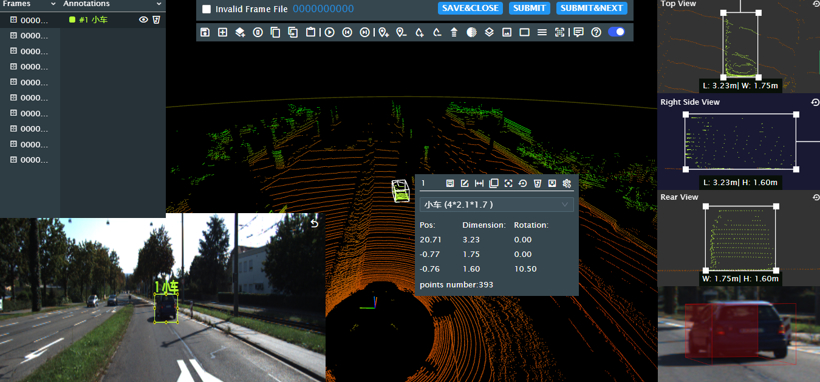Click the stacked layers icon in toolbar
The width and height of the screenshot is (820, 382).
(x=489, y=32)
